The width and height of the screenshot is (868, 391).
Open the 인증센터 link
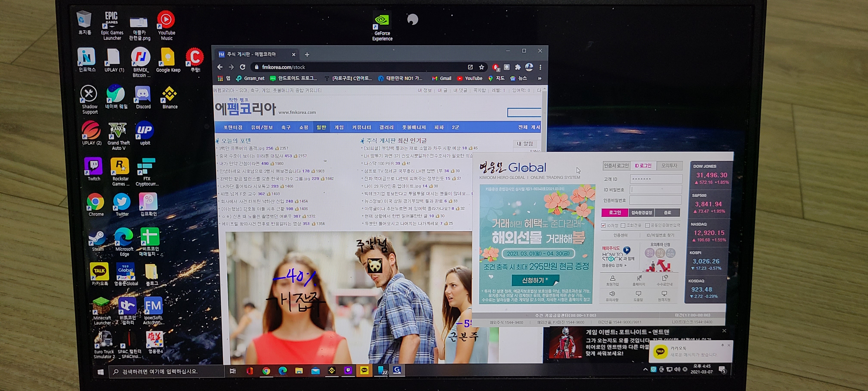tap(620, 235)
